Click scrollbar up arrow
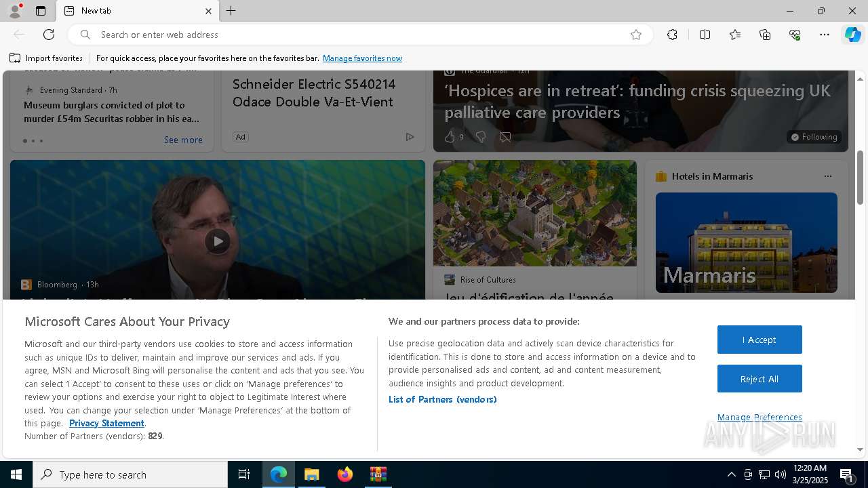The width and height of the screenshot is (868, 488). click(x=861, y=78)
